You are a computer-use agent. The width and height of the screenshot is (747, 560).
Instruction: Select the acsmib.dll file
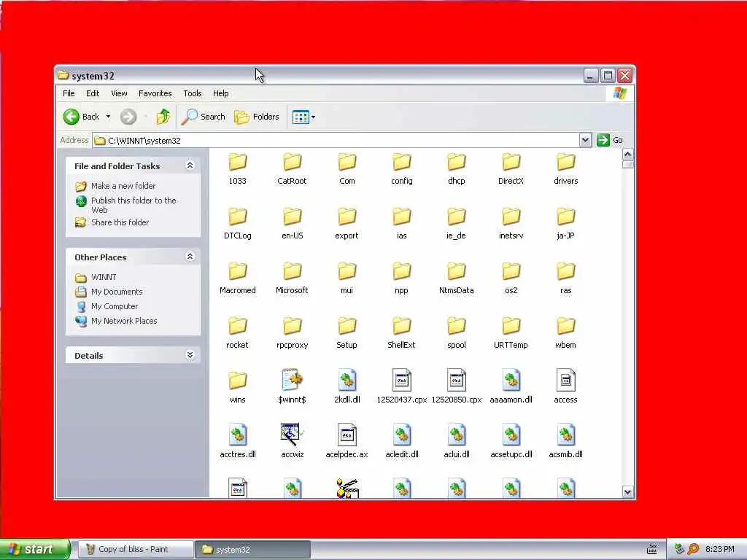coord(565,442)
